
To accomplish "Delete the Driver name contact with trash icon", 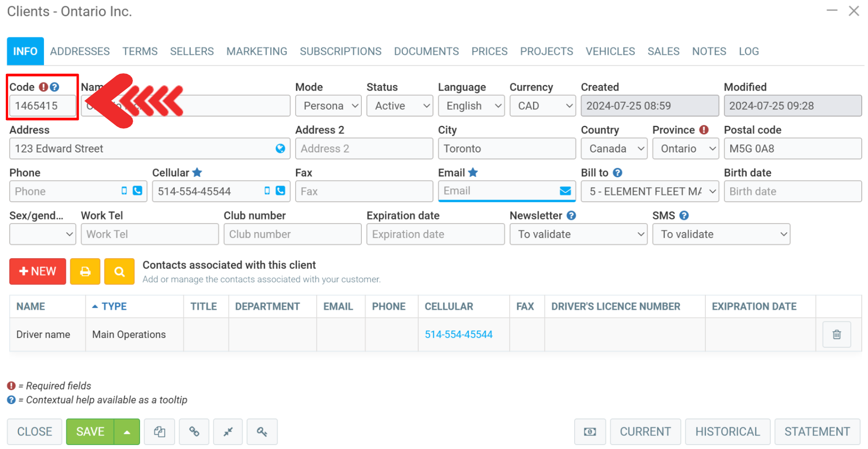I will click(836, 334).
